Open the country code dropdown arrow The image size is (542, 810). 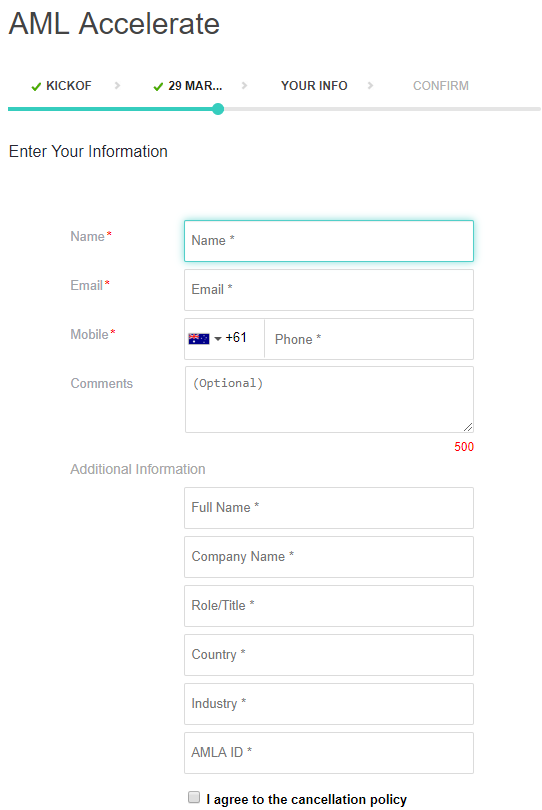[x=218, y=339]
